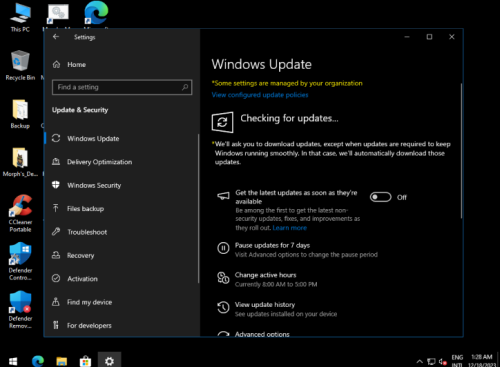
Task: Open the Windows Start menu
Action: pyautogui.click(x=13, y=361)
